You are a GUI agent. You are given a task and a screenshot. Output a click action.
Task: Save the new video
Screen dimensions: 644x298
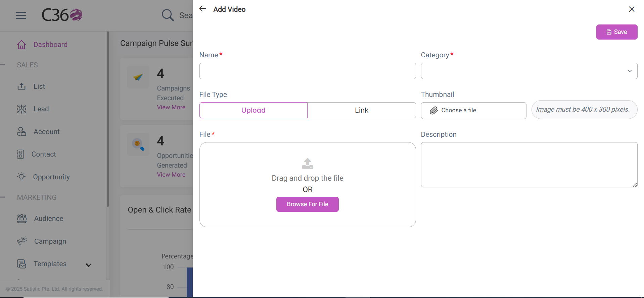(x=617, y=32)
